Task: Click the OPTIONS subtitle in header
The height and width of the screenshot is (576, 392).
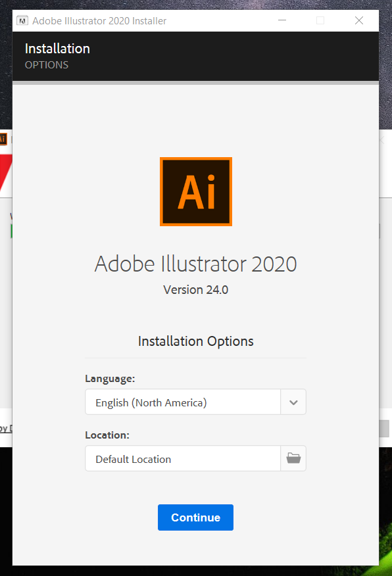Action: (x=47, y=65)
